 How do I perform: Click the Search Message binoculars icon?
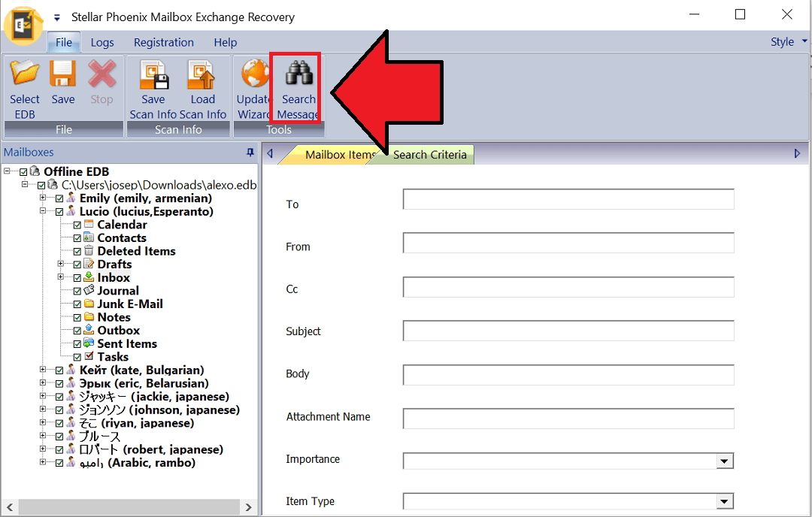tap(298, 73)
